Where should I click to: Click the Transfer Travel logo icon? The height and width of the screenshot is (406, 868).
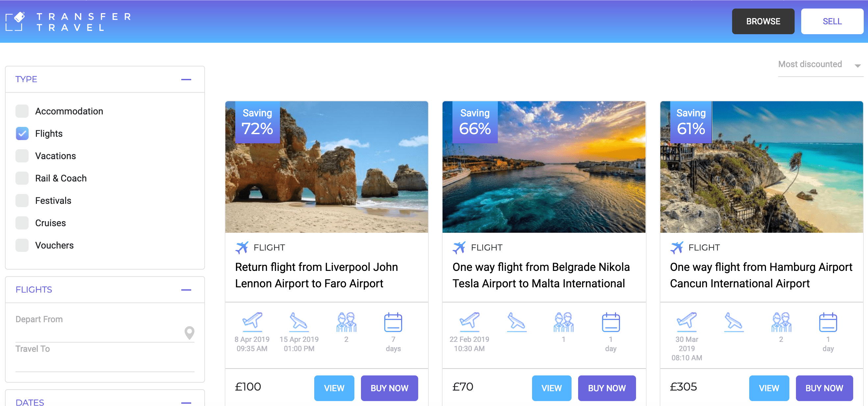pos(15,21)
